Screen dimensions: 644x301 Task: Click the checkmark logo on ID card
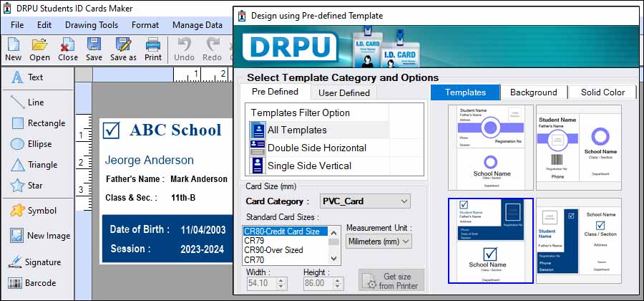(111, 130)
